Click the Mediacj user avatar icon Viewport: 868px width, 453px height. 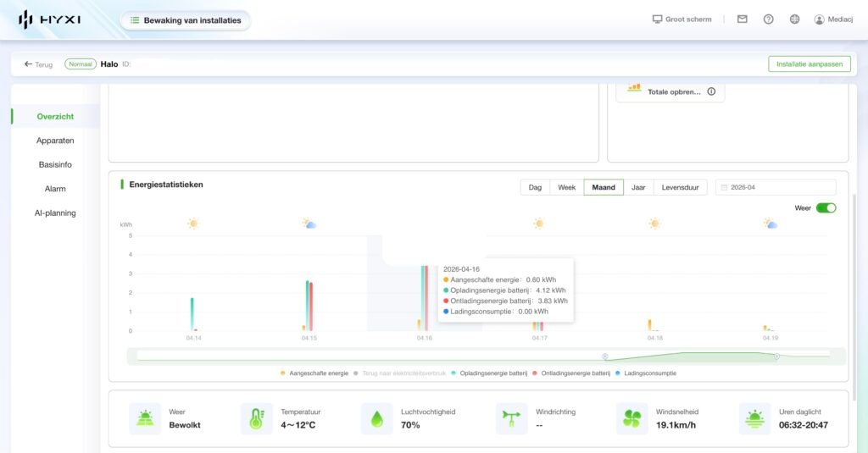click(819, 19)
